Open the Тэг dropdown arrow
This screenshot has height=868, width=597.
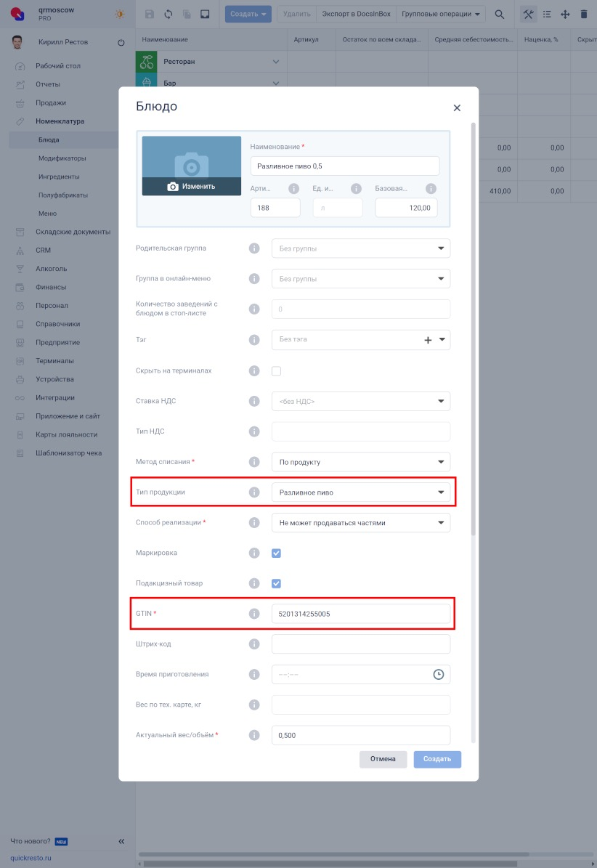[442, 340]
